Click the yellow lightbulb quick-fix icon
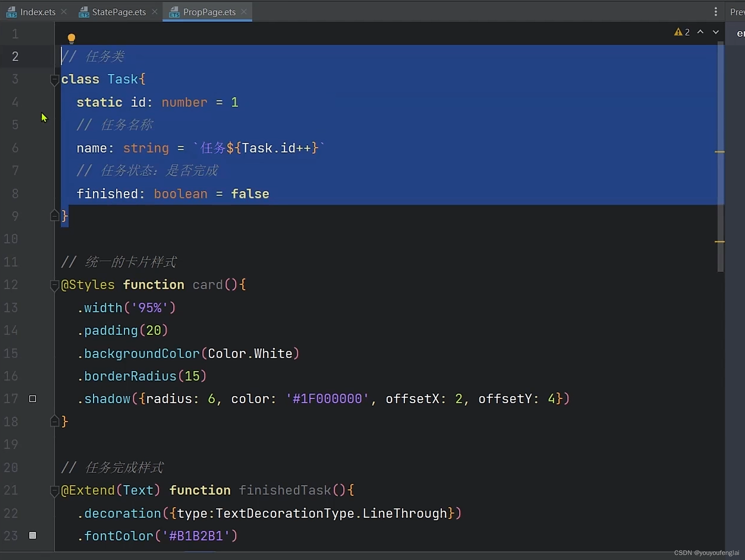Viewport: 745px width, 560px height. (71, 38)
